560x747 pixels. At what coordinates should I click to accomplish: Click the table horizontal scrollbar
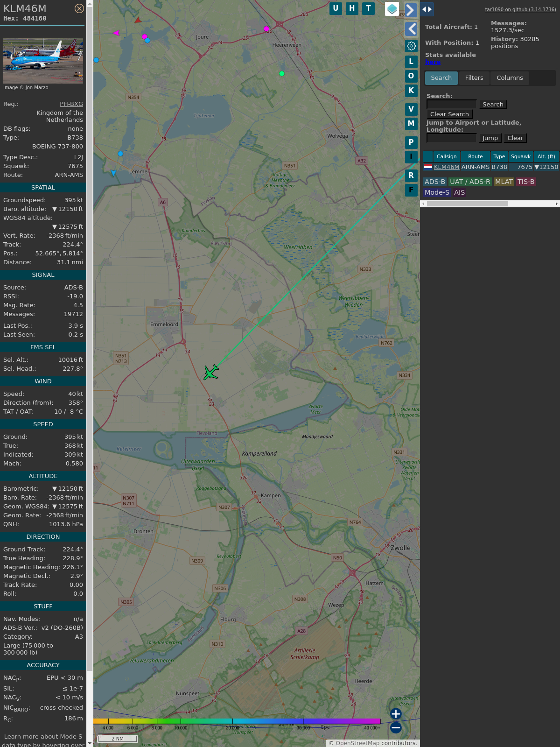click(467, 204)
